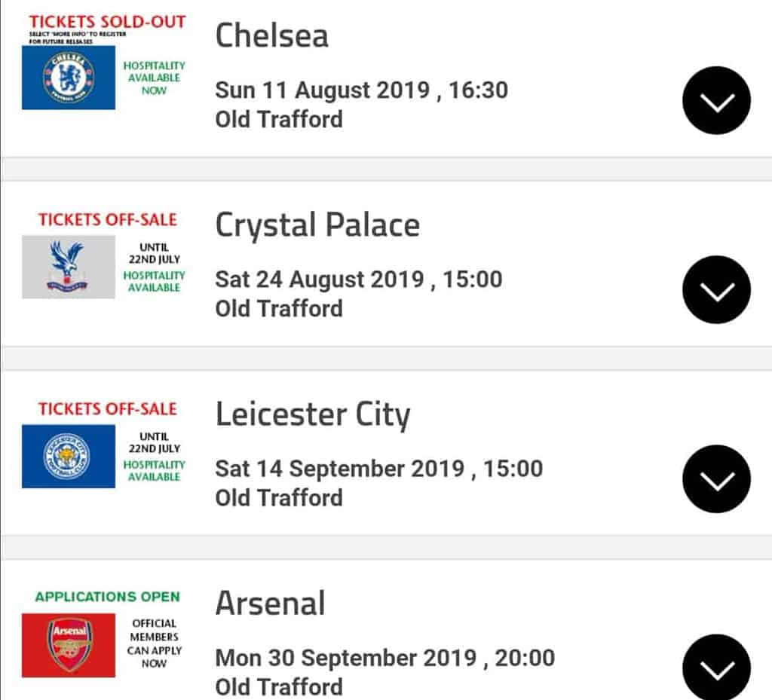Expand the Arsenal match details
Image resolution: width=772 pixels, height=700 pixels.
click(x=716, y=668)
